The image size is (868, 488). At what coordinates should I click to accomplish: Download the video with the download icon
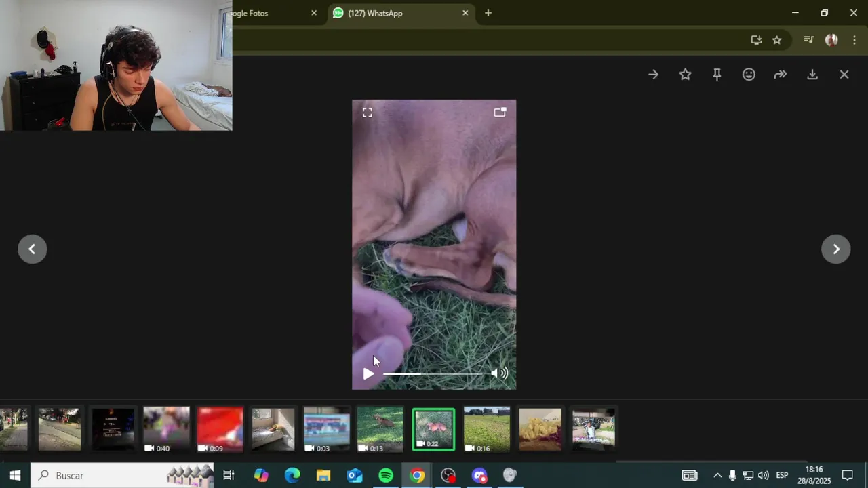pos(812,75)
